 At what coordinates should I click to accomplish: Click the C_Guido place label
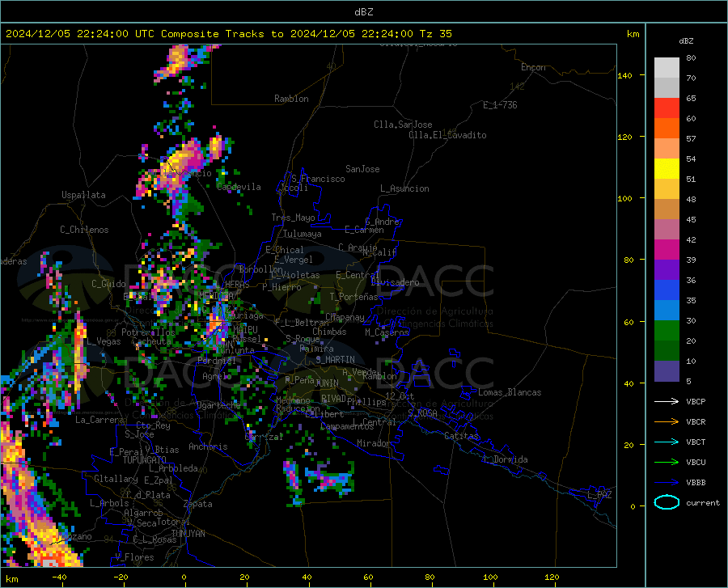pyautogui.click(x=108, y=284)
